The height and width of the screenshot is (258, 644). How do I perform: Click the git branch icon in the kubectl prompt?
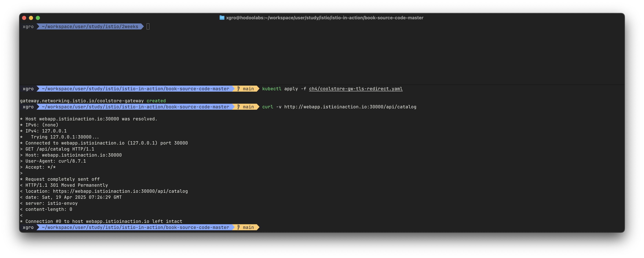[239, 89]
